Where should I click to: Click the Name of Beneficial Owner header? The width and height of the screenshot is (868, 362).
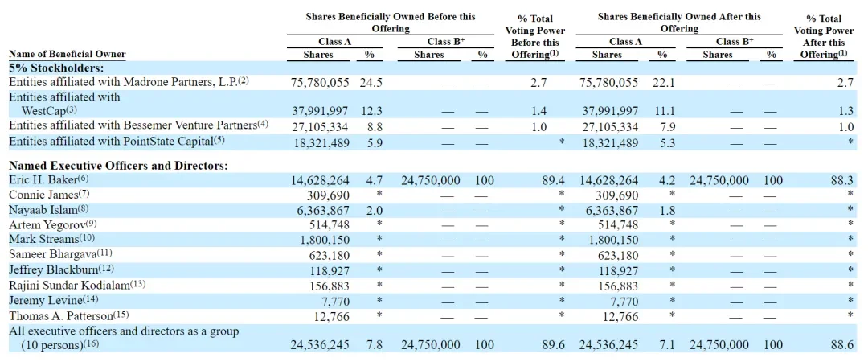pyautogui.click(x=67, y=55)
